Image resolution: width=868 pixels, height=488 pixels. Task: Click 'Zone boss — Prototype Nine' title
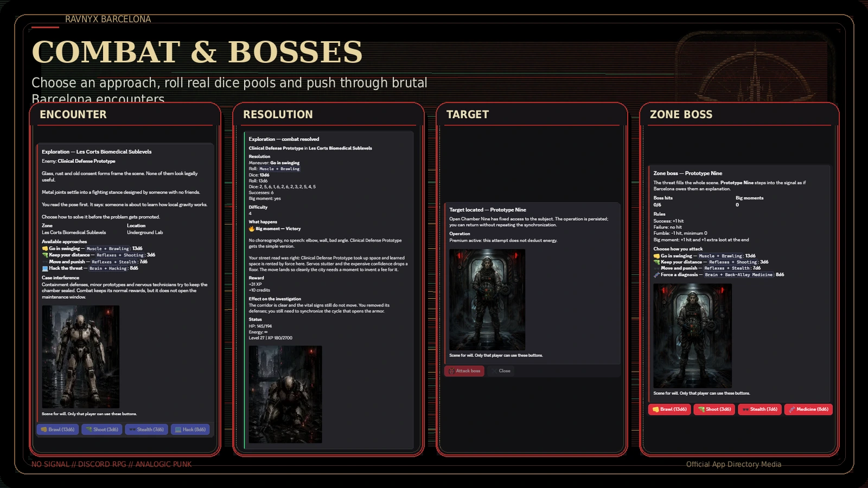tap(688, 174)
